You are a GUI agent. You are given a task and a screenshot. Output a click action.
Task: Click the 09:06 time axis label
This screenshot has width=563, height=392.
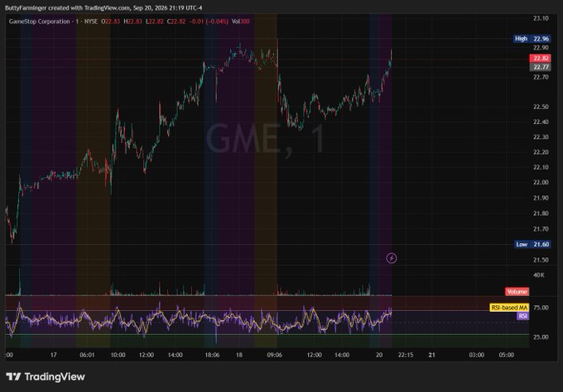(x=274, y=355)
